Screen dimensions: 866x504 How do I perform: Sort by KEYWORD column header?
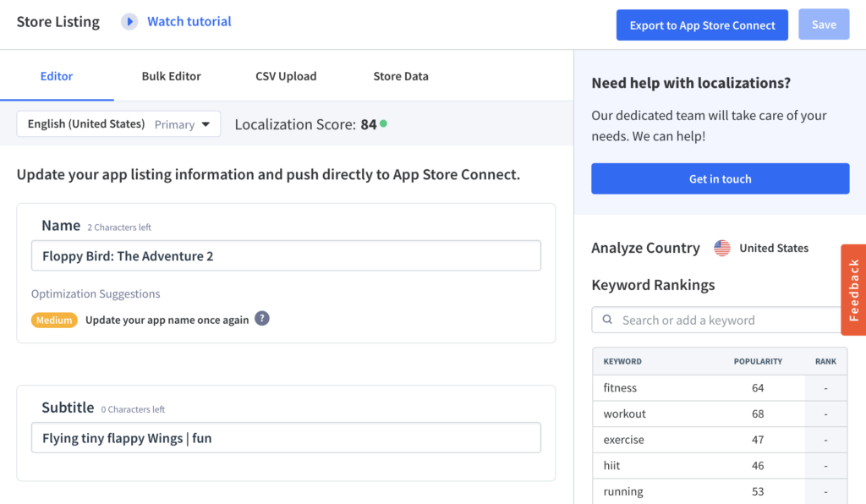622,362
